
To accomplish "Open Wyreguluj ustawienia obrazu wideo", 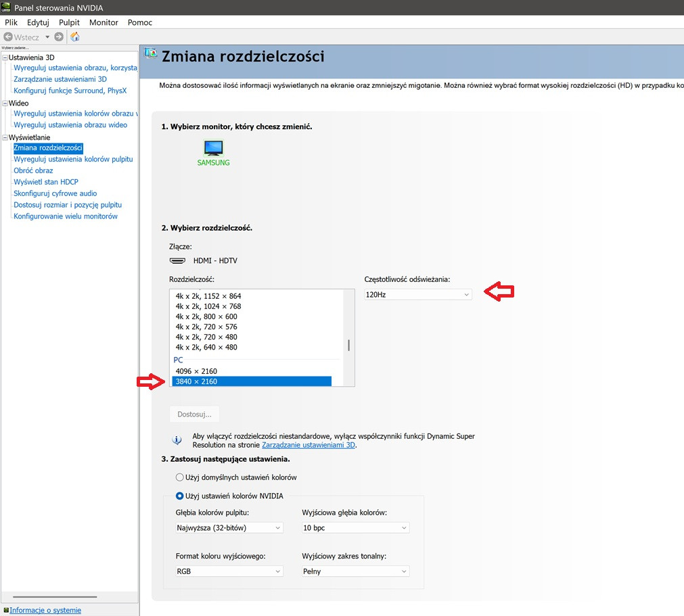I will pos(70,124).
